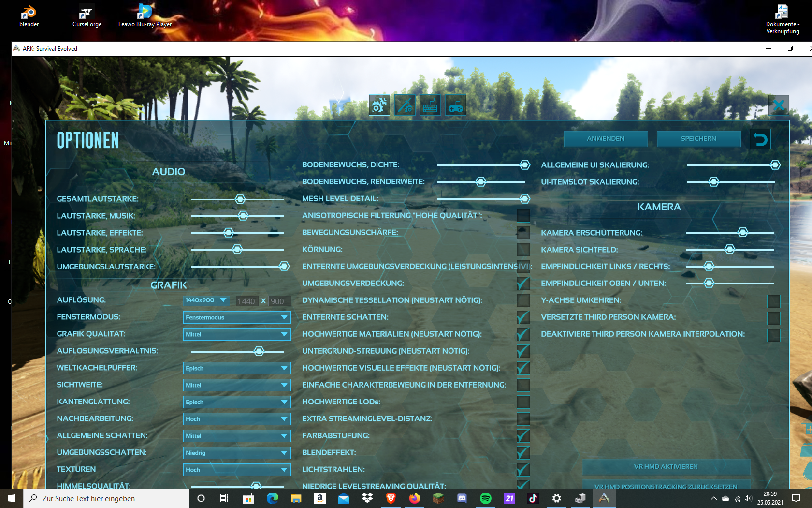Toggle Bewegungsunschärfe checkbox

(x=523, y=233)
